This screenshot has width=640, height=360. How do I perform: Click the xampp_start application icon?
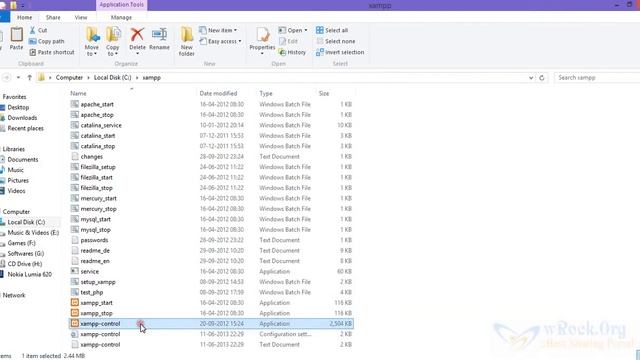click(x=75, y=302)
